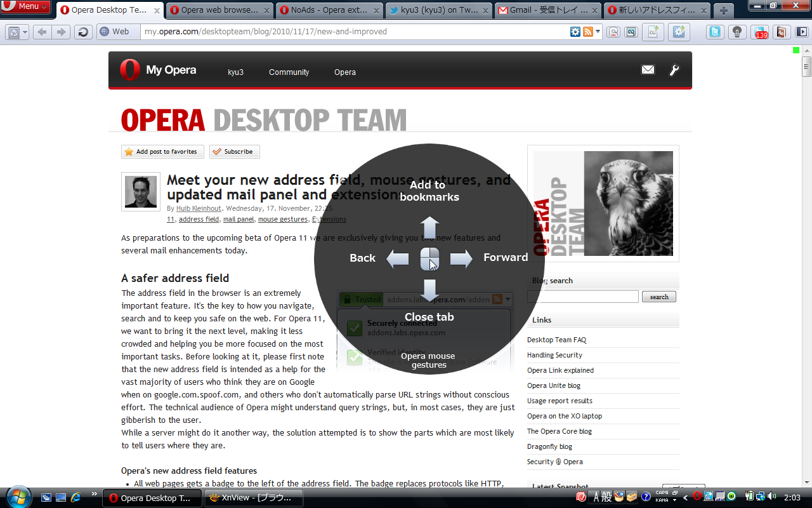Switch to the 新しいアドレスフィ tab
812x508 pixels.
(x=658, y=10)
